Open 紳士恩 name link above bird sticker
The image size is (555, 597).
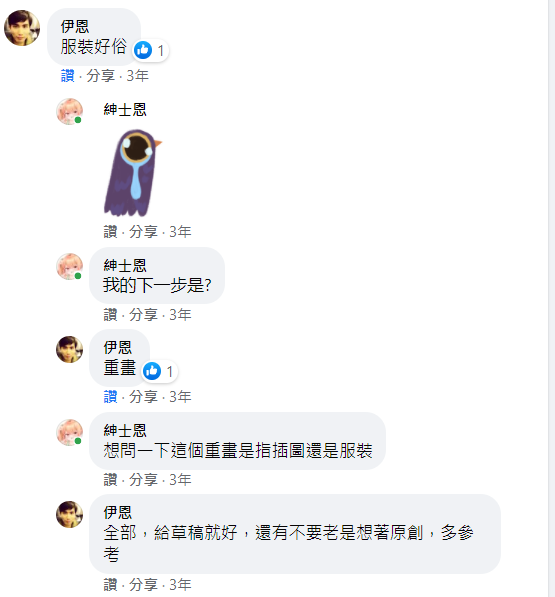pyautogui.click(x=125, y=110)
